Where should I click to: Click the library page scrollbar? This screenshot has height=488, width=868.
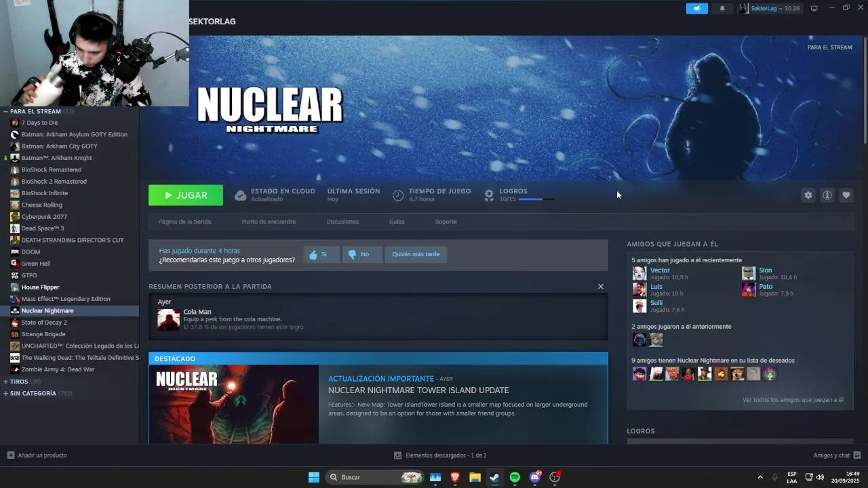click(x=865, y=89)
